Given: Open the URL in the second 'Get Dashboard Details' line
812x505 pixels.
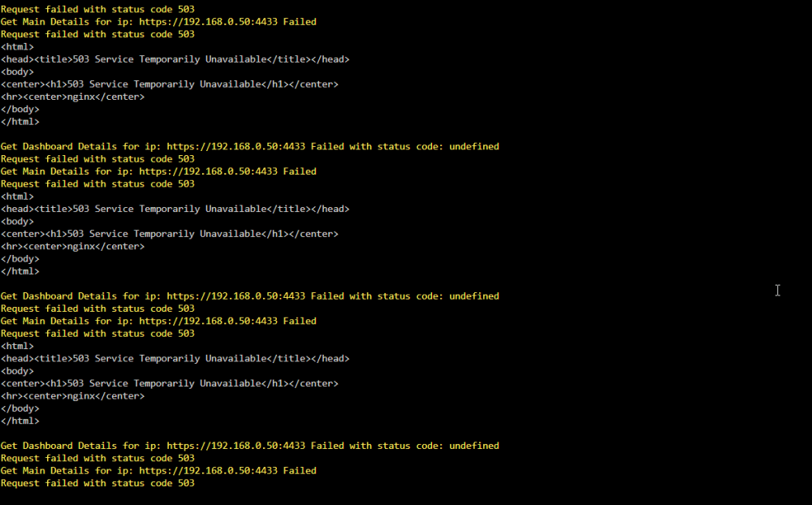Looking at the screenshot, I should pyautogui.click(x=235, y=296).
